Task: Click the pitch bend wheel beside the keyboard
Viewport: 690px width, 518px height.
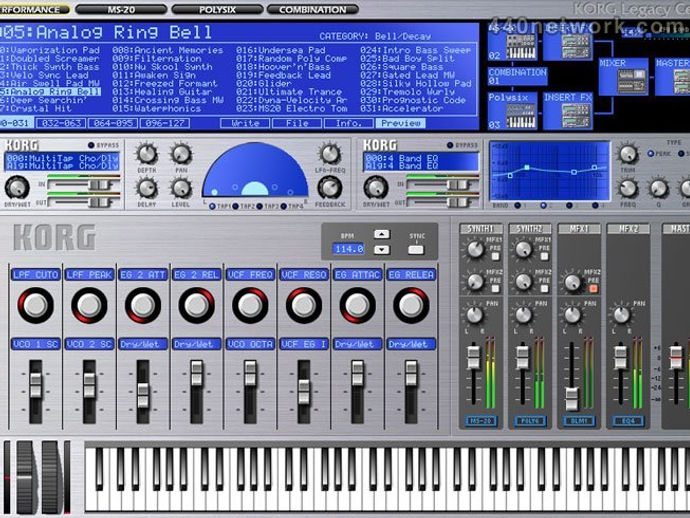Action: tap(26, 478)
